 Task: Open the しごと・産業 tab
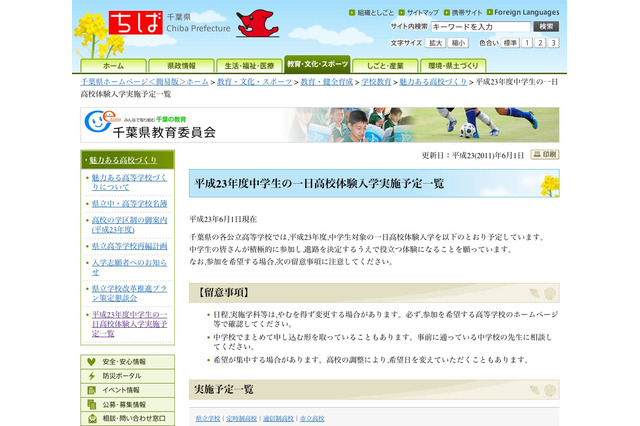tap(385, 66)
